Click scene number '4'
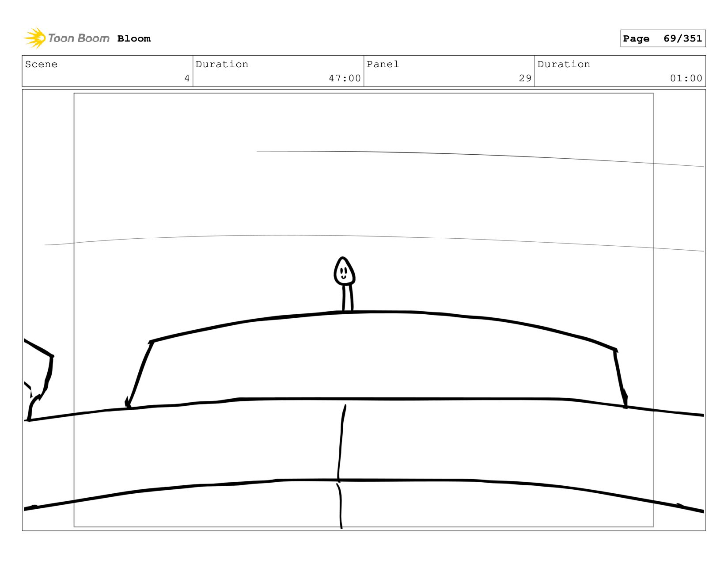Screen dimensions: 728x564 (x=187, y=78)
